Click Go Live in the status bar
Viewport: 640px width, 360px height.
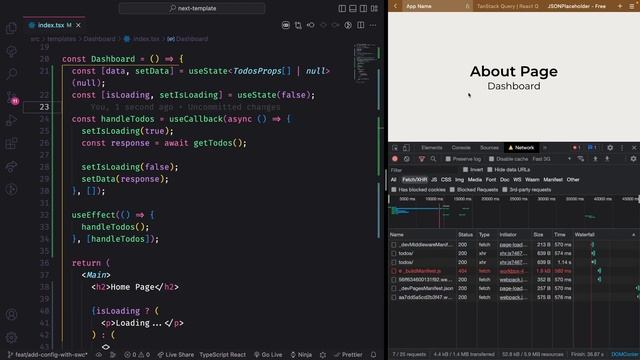click(268, 355)
